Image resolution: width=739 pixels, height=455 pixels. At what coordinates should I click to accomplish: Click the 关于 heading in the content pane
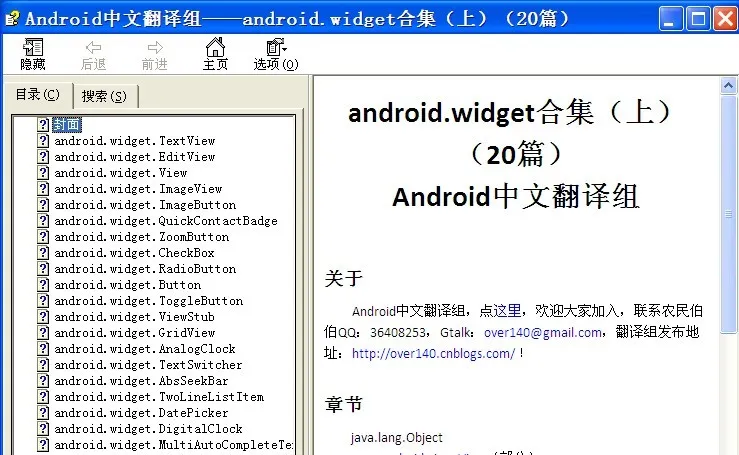click(x=344, y=278)
